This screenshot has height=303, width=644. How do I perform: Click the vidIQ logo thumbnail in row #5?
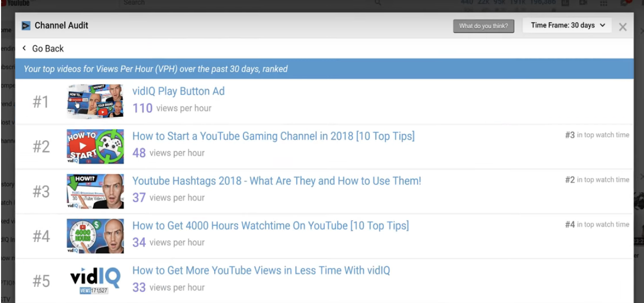[x=95, y=281]
